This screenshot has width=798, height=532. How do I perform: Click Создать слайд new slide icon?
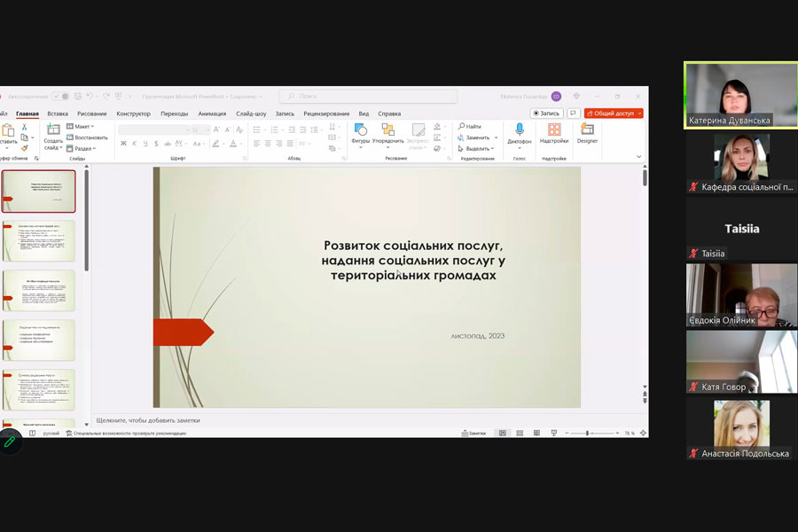pos(53,130)
